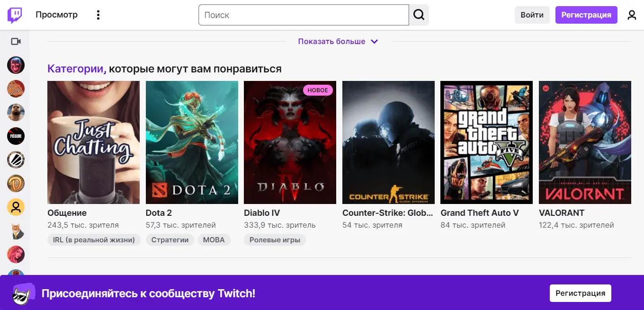The height and width of the screenshot is (310, 644).
Task: Open the yellow person silhouette channel avatar
Action: 16,207
